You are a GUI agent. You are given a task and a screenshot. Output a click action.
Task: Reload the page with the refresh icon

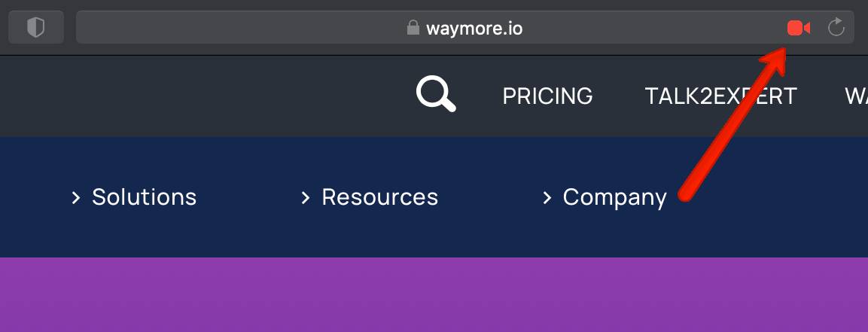pyautogui.click(x=836, y=27)
